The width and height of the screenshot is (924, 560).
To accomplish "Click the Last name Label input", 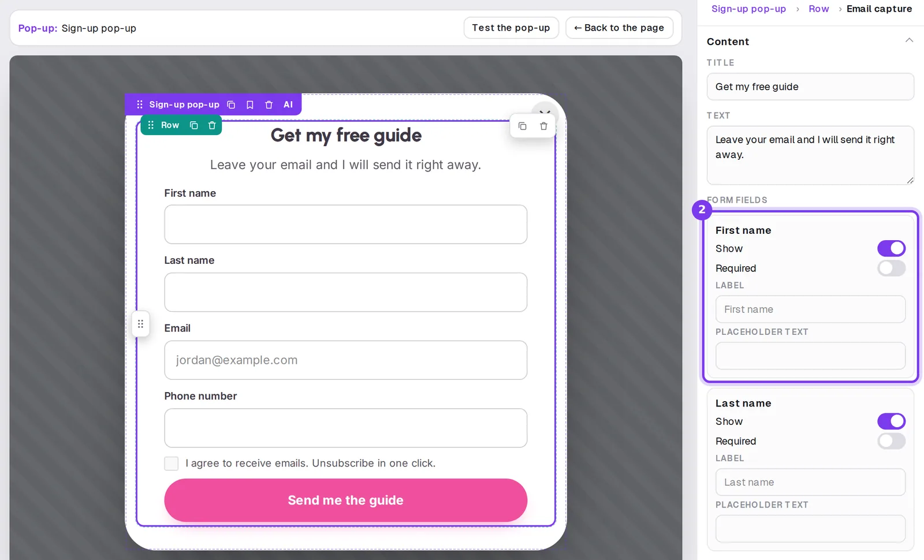I will 810,482.
